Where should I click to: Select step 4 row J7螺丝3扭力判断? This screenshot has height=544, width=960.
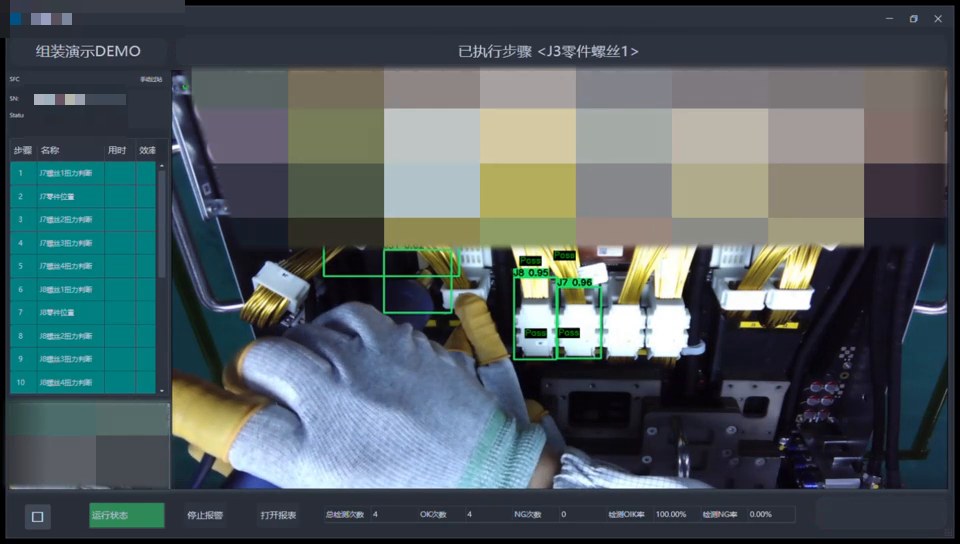pyautogui.click(x=83, y=243)
